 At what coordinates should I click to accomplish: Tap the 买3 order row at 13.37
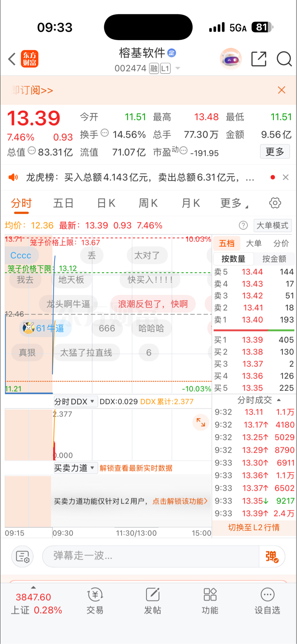254,364
